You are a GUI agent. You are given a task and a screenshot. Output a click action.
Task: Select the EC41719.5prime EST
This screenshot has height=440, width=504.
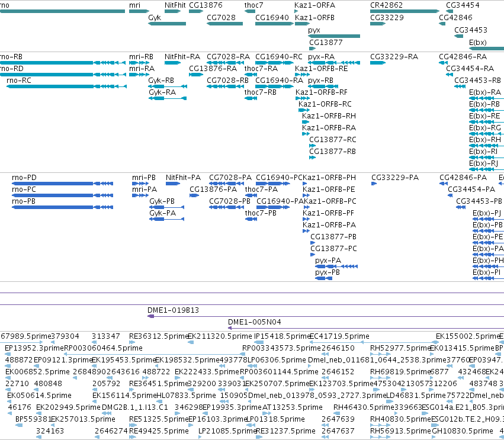click(374, 343)
